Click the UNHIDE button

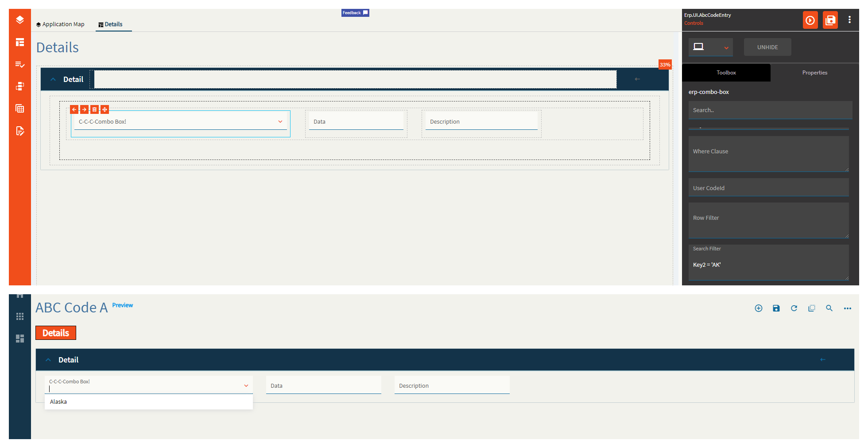tap(767, 47)
